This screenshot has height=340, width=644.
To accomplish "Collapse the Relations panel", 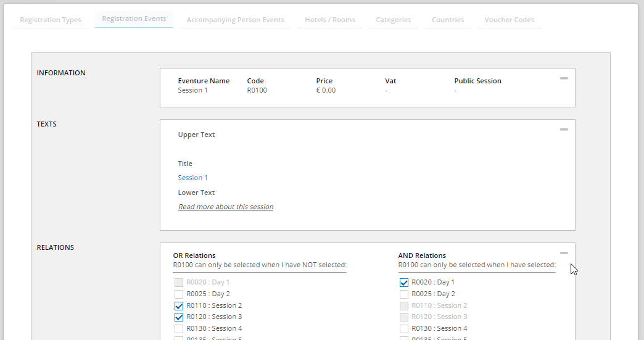I will click(x=563, y=253).
